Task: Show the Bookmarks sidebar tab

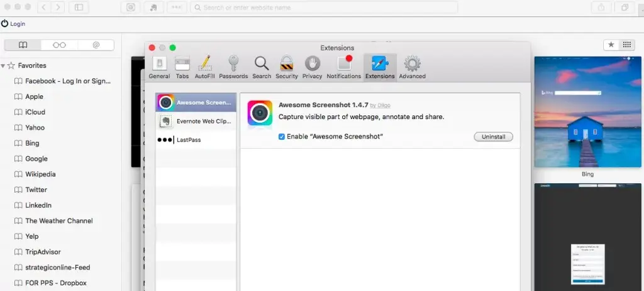Action: 23,45
